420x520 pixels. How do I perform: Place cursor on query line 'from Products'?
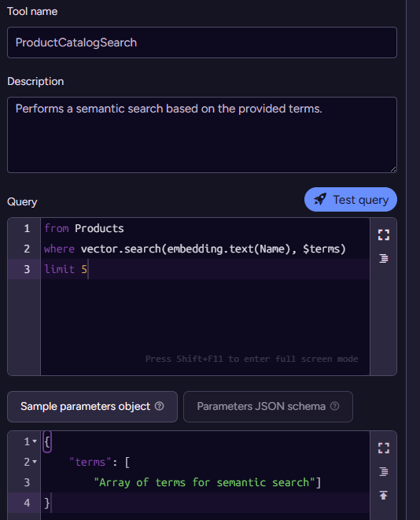click(x=84, y=228)
